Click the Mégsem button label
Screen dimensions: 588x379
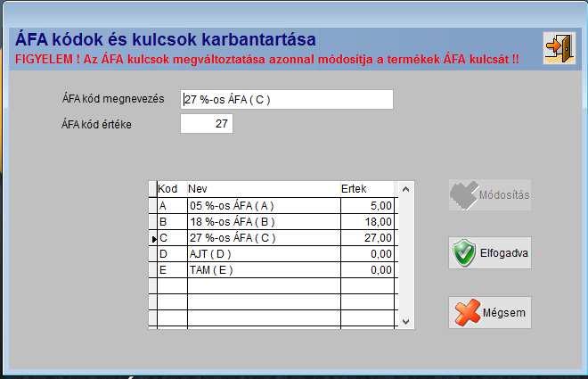(503, 313)
